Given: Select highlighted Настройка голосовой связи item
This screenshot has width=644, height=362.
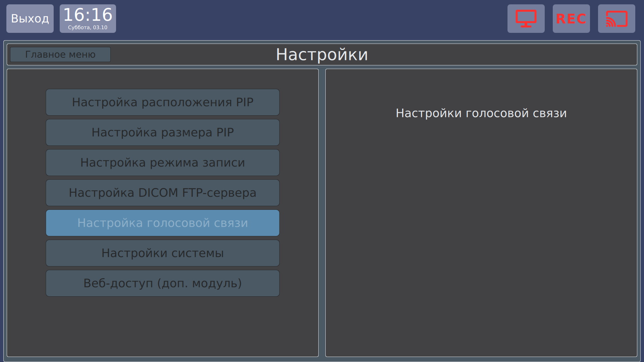Looking at the screenshot, I should 163,223.
